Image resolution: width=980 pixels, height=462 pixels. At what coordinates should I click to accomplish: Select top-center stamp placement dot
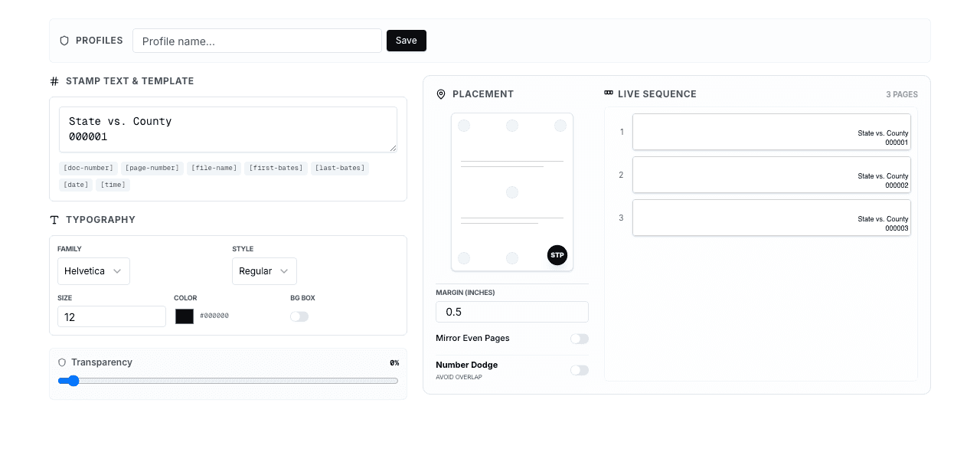512,126
